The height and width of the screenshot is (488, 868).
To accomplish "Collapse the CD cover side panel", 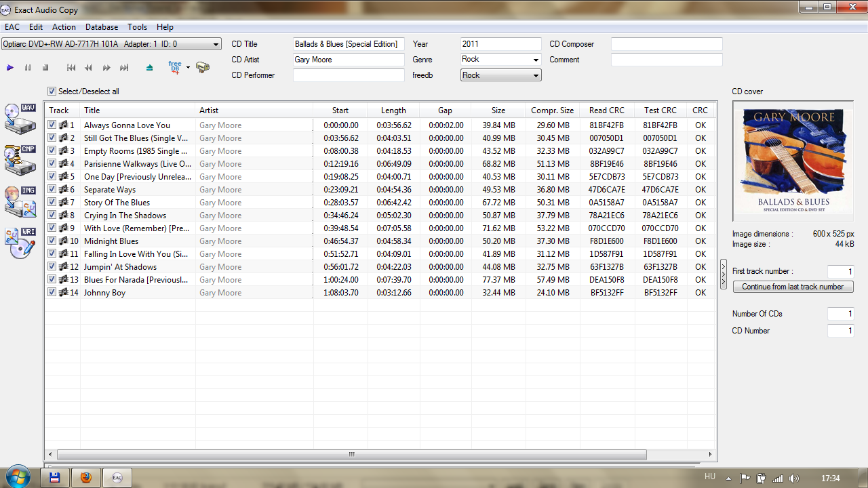I will pos(724,274).
